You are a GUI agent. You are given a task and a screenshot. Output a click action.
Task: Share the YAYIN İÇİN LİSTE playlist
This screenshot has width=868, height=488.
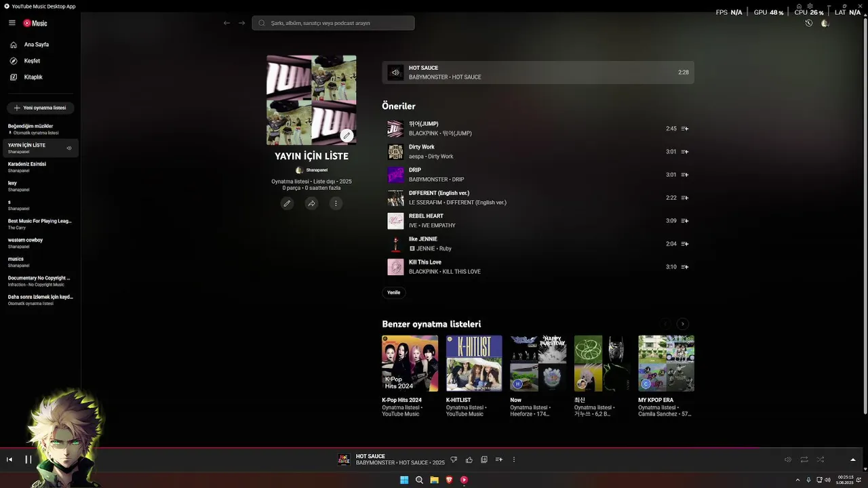point(311,203)
